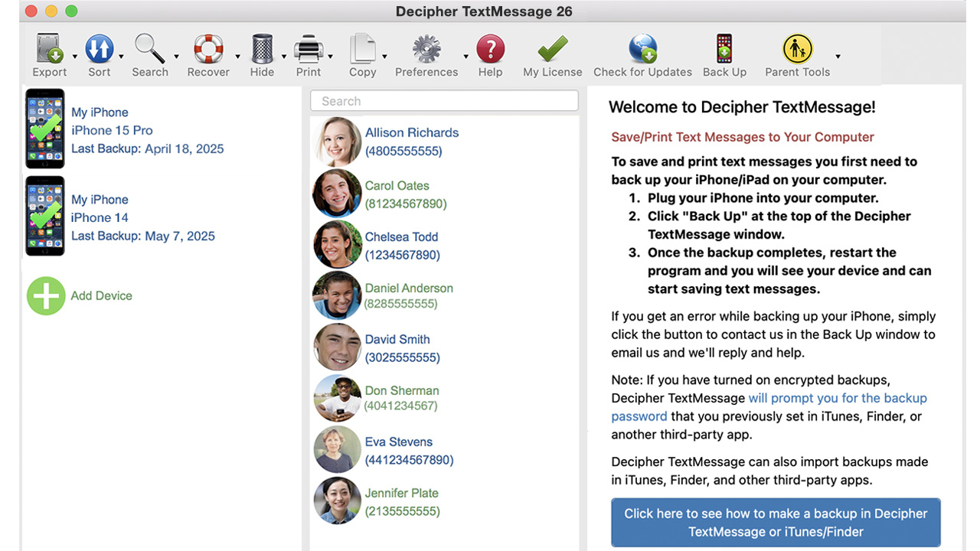Click the contacts Search field
The image size is (980, 551).
pos(444,101)
